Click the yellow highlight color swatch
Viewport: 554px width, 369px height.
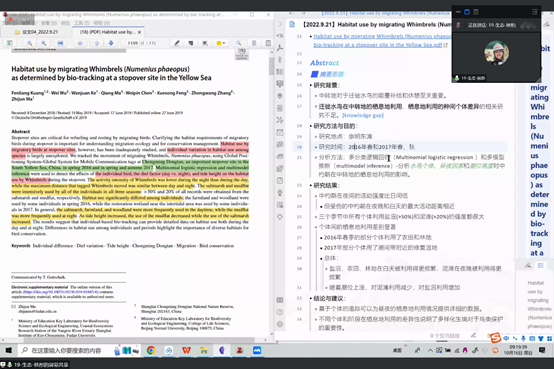click(219, 43)
